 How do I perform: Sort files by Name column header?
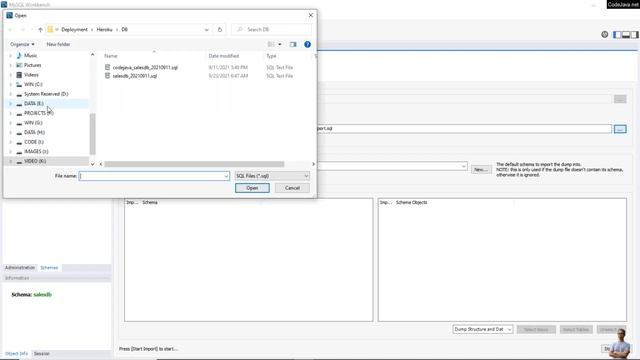click(111, 56)
